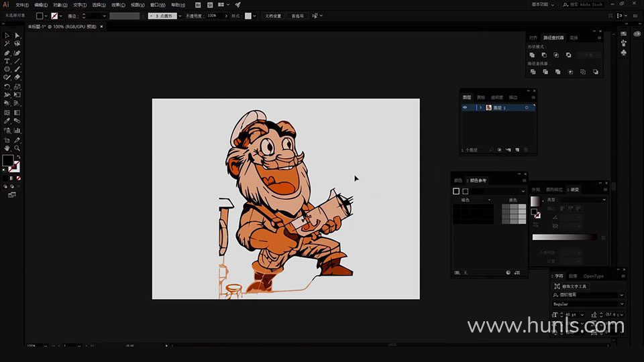Click 首选项 button
644x362 pixels.
click(298, 16)
